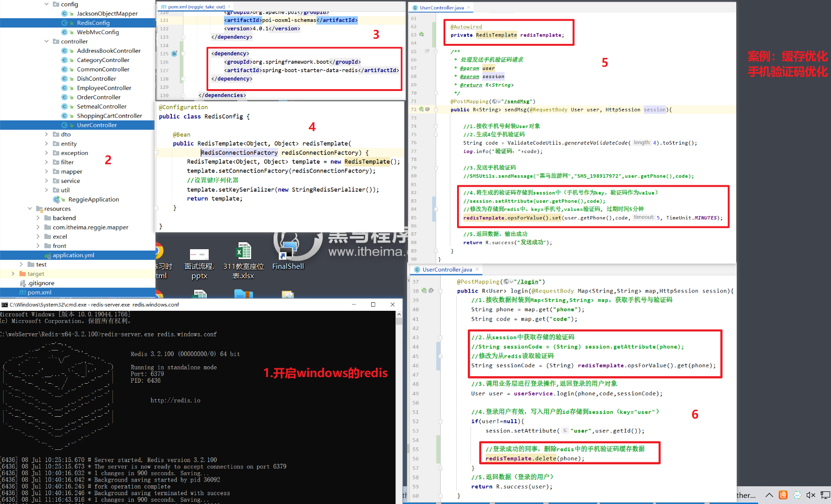
Task: Click the gutter icon on pom.xml line 125
Action: [x=174, y=54]
